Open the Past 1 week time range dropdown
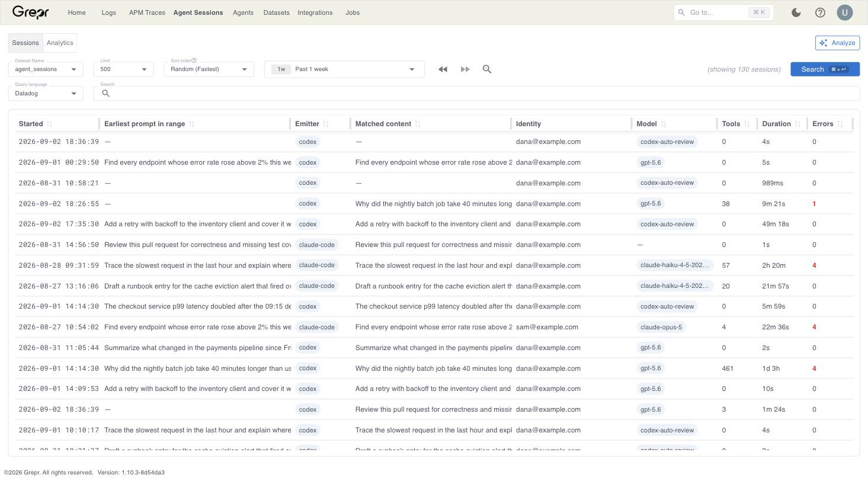 tap(344, 69)
